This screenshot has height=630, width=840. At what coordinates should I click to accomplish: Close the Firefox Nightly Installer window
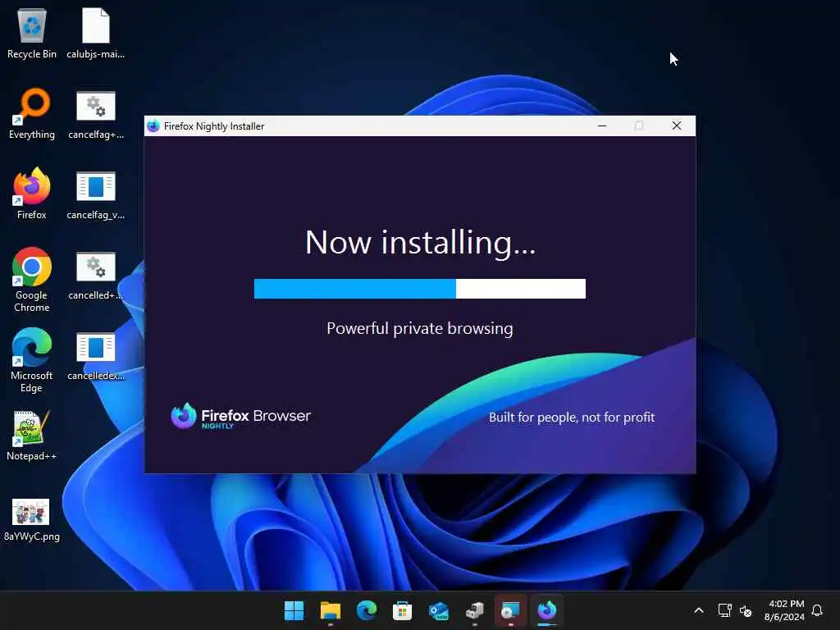tap(677, 126)
